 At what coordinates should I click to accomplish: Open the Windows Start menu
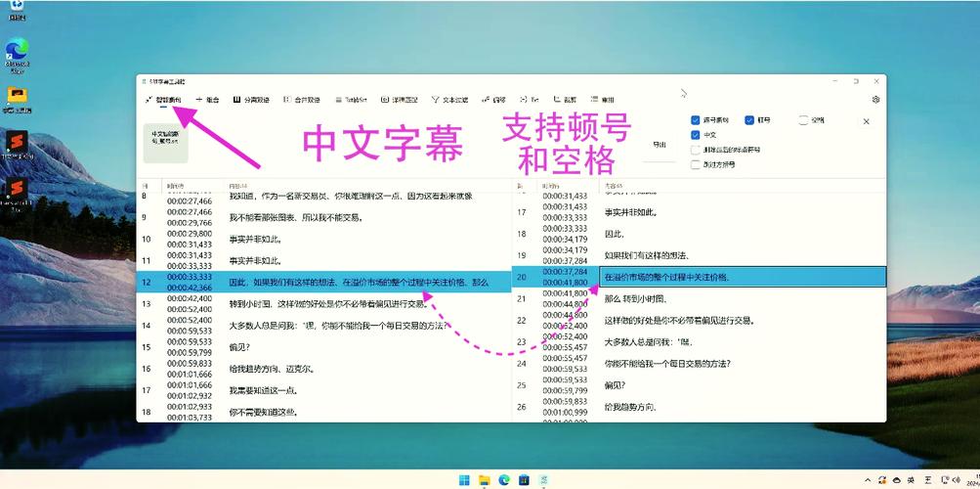464,479
